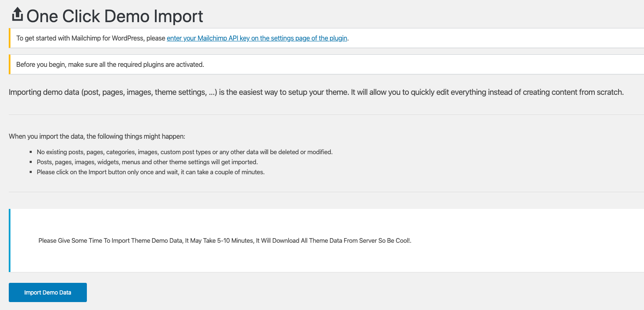The image size is (644, 310).
Task: Click the divider line below the intro paragraph
Action: [x=326, y=114]
